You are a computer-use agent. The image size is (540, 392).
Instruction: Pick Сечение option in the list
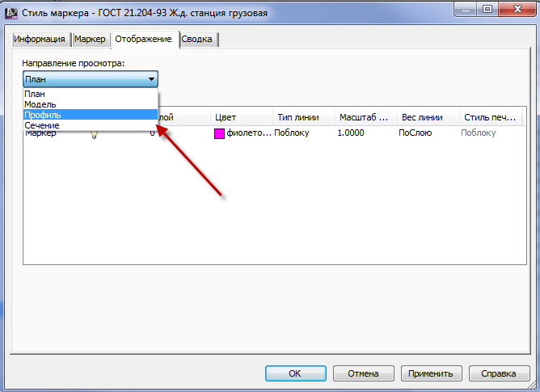pyautogui.click(x=91, y=125)
